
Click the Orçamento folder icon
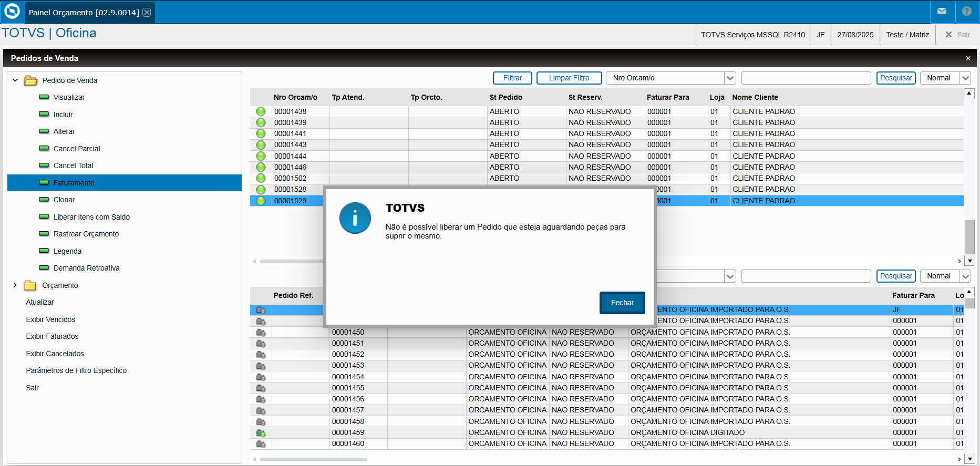pyautogui.click(x=30, y=285)
